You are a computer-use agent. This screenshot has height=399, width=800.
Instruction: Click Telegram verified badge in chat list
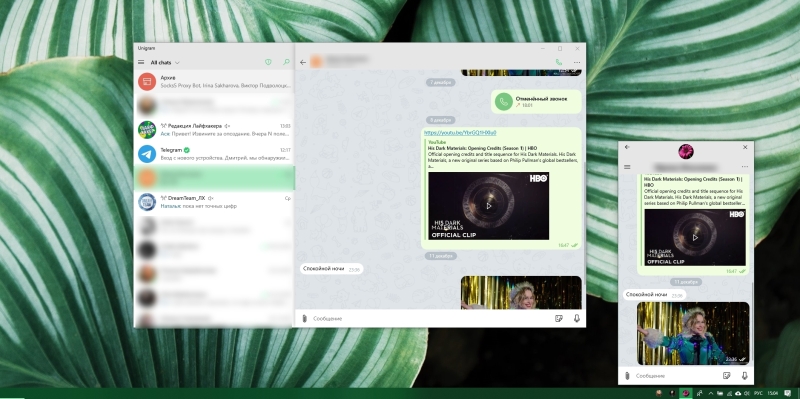click(x=187, y=150)
